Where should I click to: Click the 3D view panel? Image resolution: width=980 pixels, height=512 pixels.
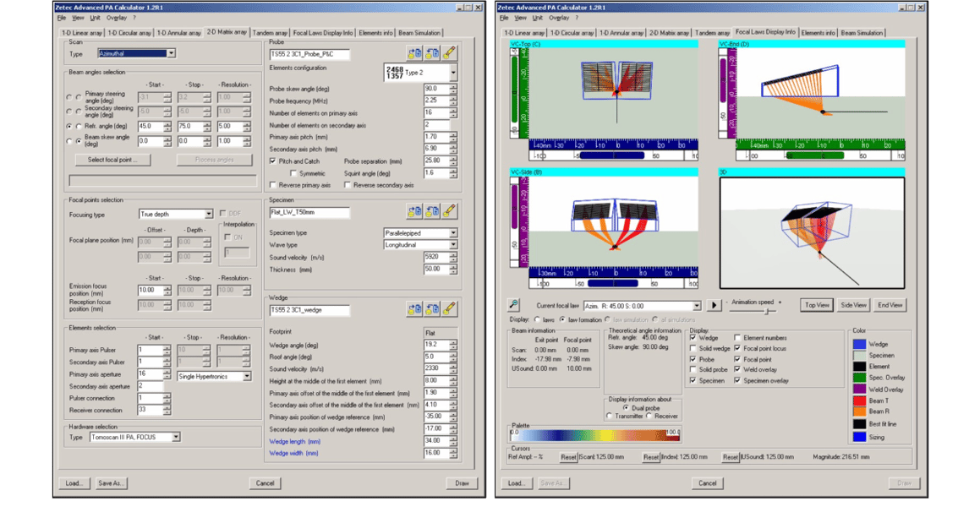tap(812, 233)
